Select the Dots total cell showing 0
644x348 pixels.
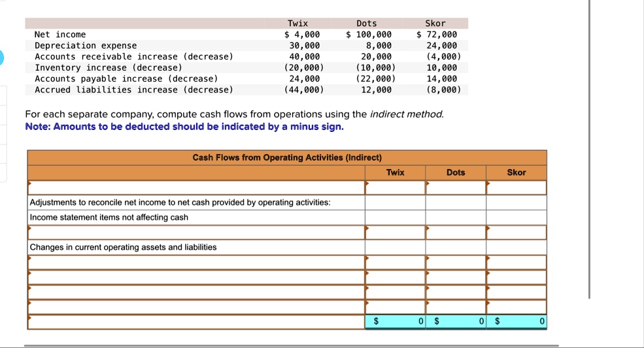(x=456, y=321)
